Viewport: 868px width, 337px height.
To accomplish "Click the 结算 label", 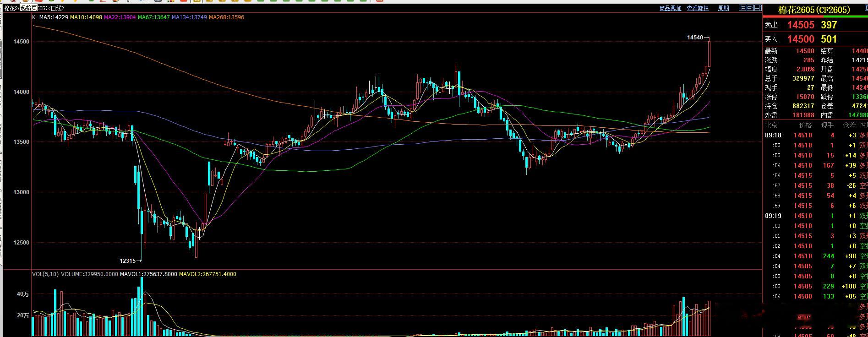I will [827, 51].
